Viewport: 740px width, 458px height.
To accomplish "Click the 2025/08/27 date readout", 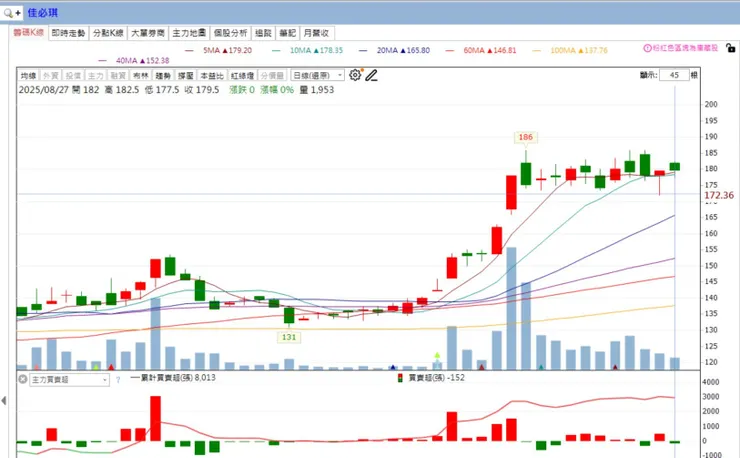I will point(43,90).
